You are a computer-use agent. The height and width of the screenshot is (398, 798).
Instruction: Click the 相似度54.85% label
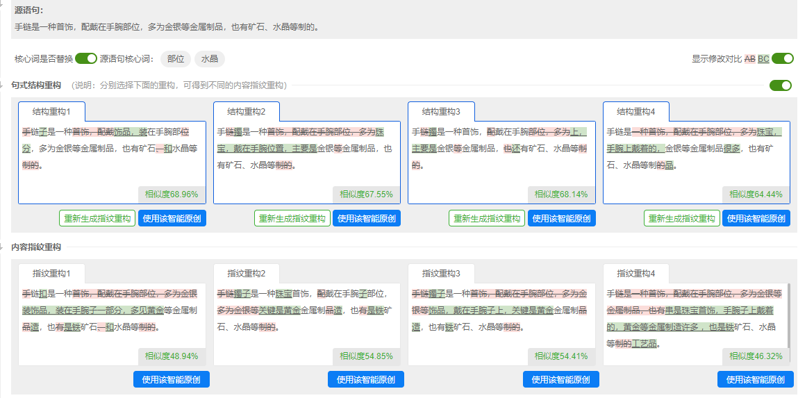366,356
